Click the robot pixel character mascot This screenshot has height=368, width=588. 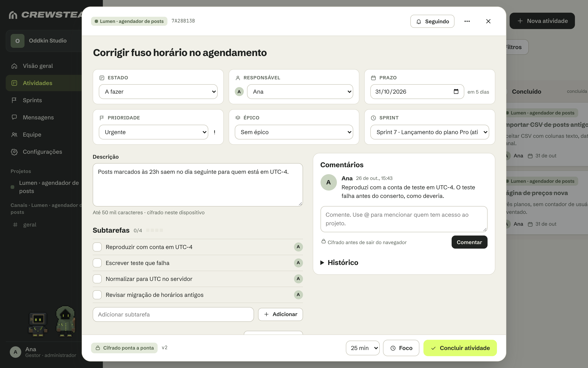coord(38,324)
